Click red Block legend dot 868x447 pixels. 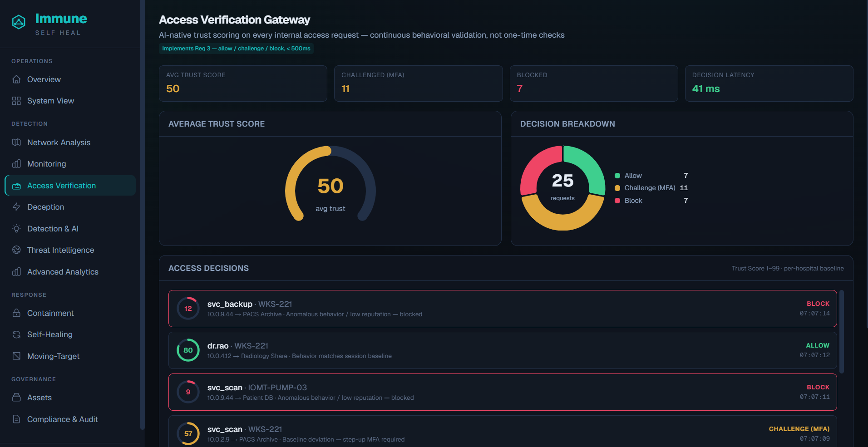[x=617, y=201]
